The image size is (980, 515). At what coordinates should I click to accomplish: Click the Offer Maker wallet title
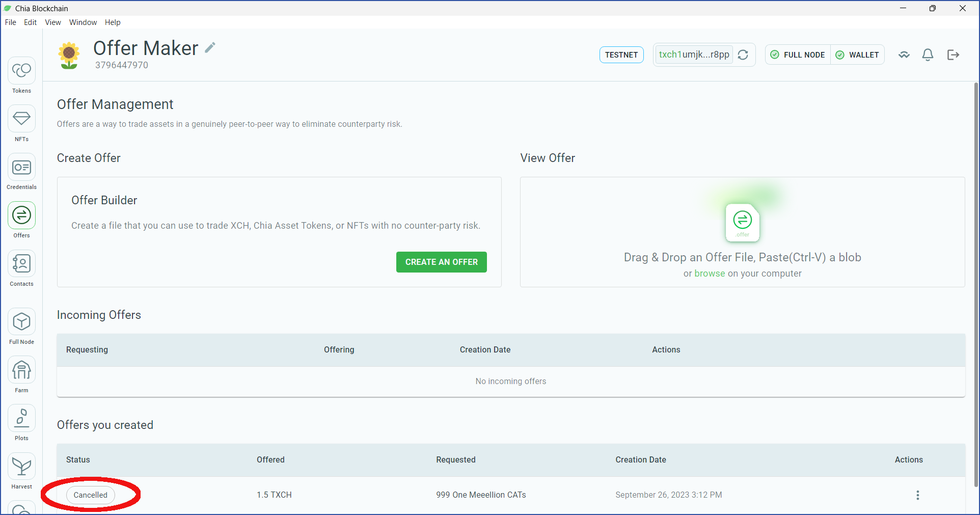coord(146,48)
